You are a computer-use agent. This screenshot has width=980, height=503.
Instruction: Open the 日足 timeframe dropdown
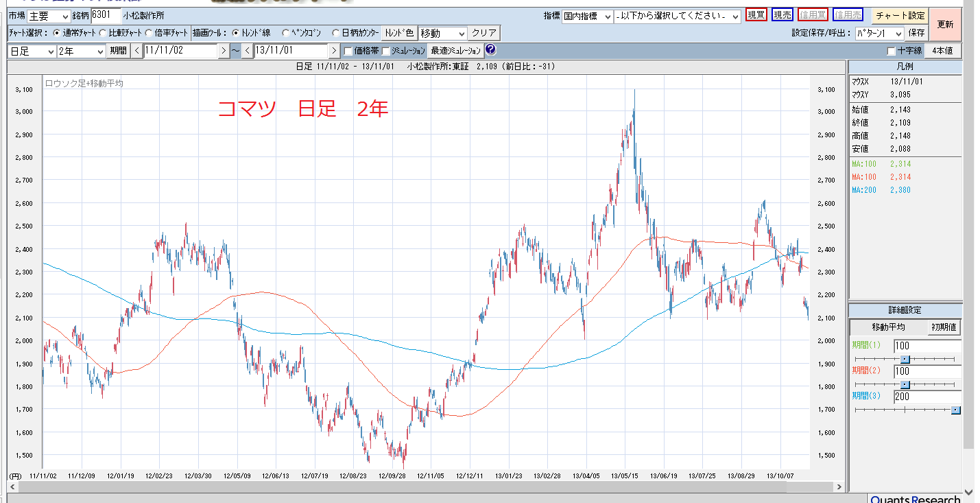[32, 51]
